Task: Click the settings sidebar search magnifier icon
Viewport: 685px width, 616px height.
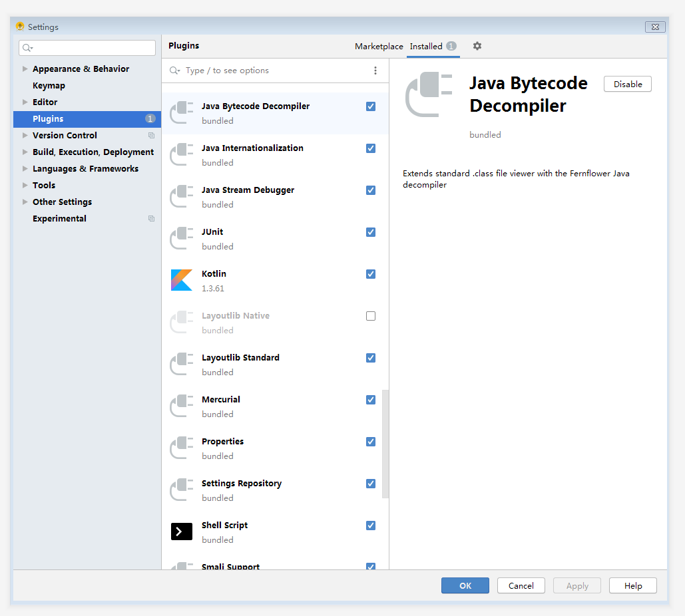Action: [27, 48]
